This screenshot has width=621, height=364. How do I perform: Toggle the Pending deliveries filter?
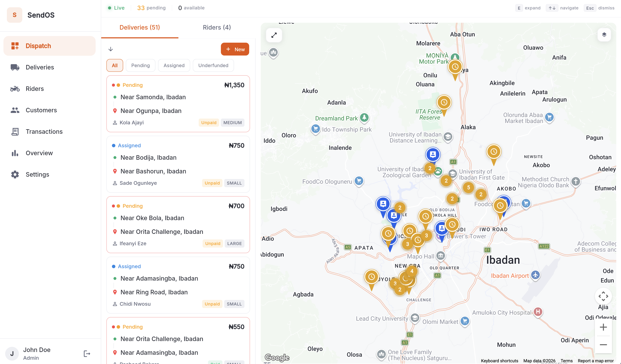[140, 65]
